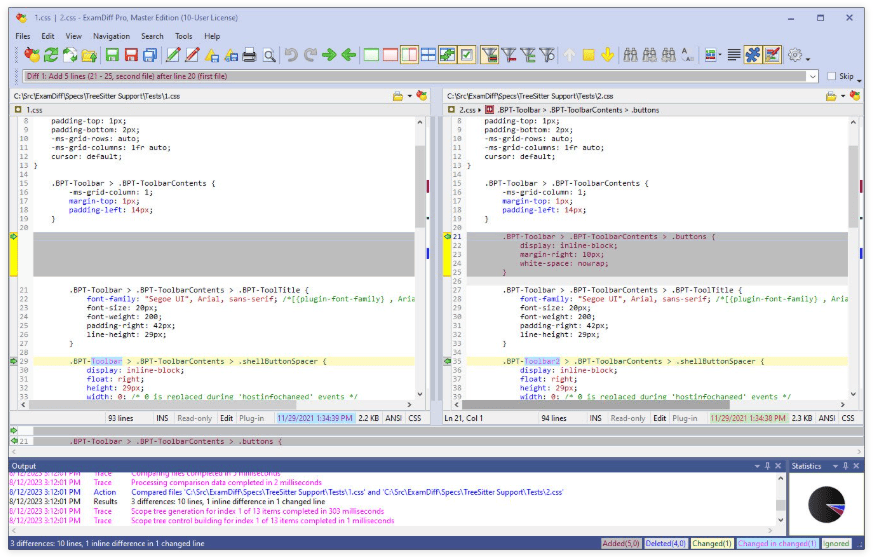Click the open folder toolbar icon

click(89, 55)
